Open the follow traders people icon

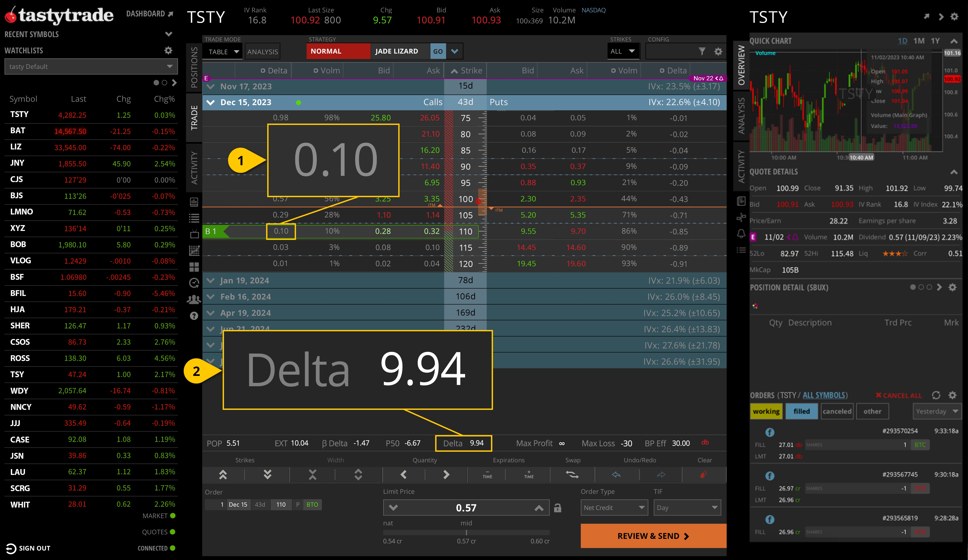point(194,300)
